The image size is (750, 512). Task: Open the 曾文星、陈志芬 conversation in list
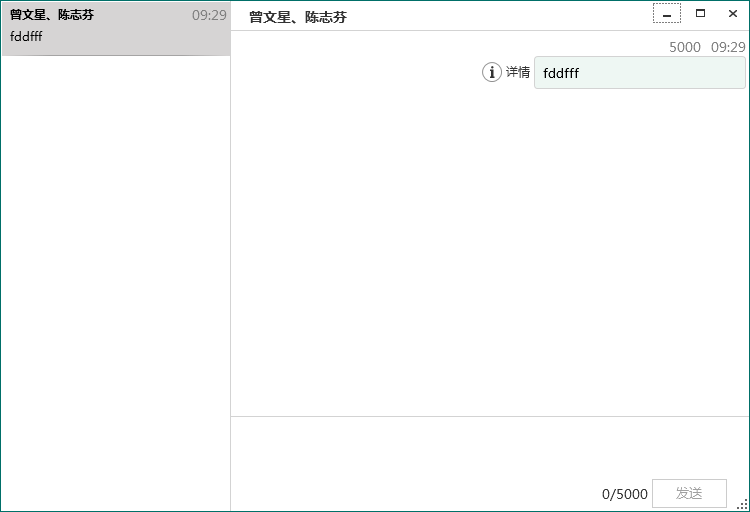pyautogui.click(x=115, y=27)
